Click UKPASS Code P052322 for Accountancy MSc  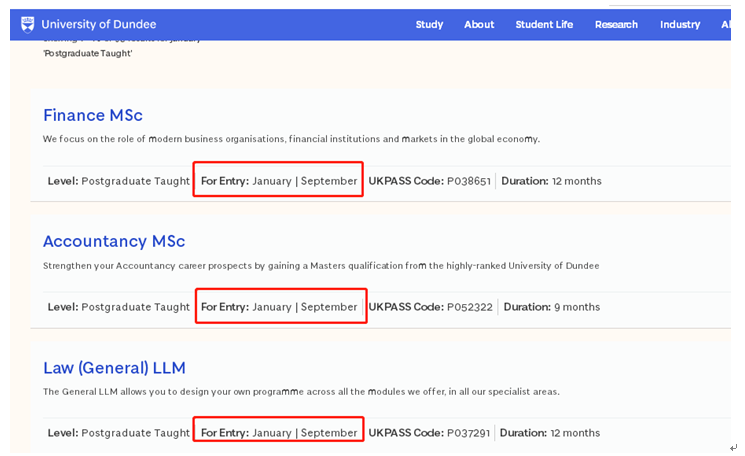431,307
